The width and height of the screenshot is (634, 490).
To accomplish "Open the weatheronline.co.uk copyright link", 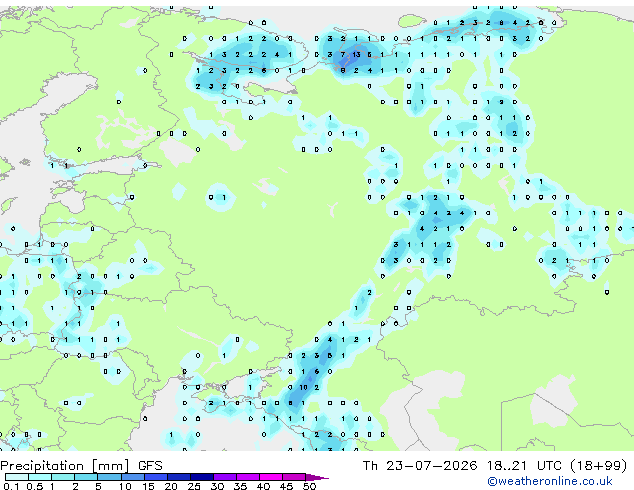I will click(x=549, y=481).
